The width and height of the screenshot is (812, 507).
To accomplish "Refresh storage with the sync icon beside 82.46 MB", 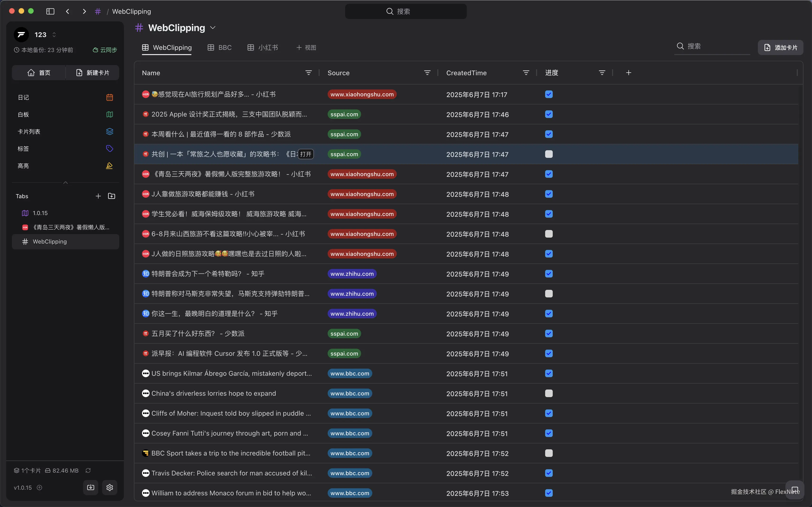I will (x=88, y=470).
